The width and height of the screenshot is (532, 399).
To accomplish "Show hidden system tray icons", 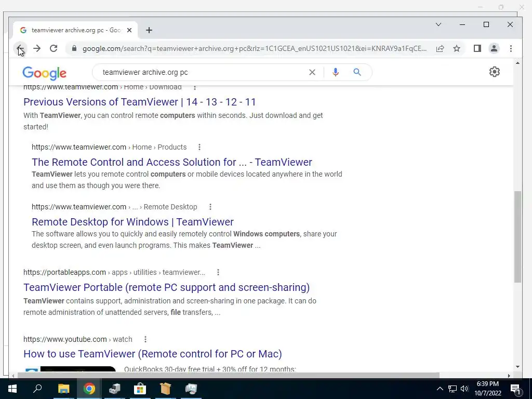I will coord(440,389).
